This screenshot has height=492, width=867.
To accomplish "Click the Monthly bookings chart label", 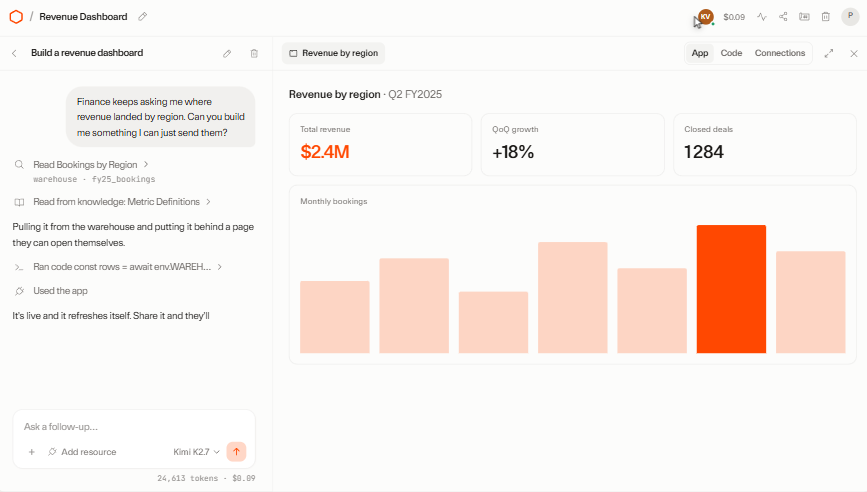I will point(333,201).
